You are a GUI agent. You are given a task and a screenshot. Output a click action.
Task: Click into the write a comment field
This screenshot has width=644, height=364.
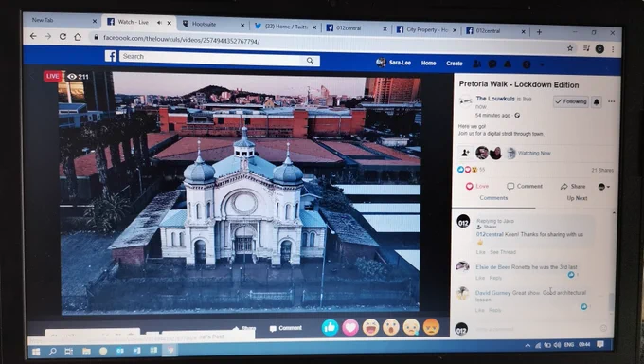click(534, 329)
